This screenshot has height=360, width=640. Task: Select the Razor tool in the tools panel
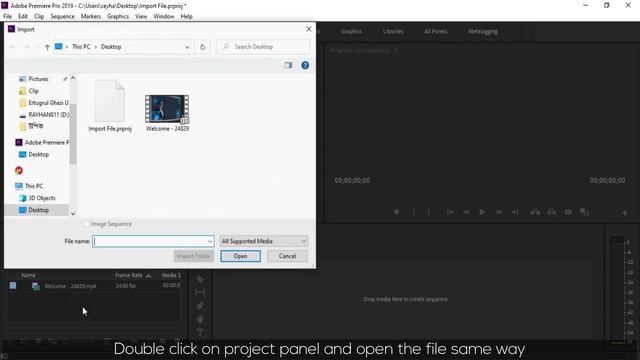(200, 279)
